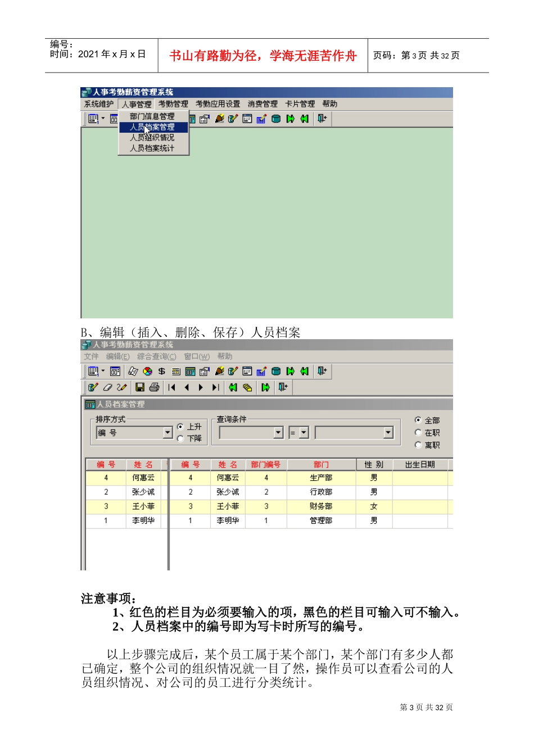Viewport: 534px width, 756px height.
Task: Click the map book icon beside color pie
Action: [x=133, y=371]
